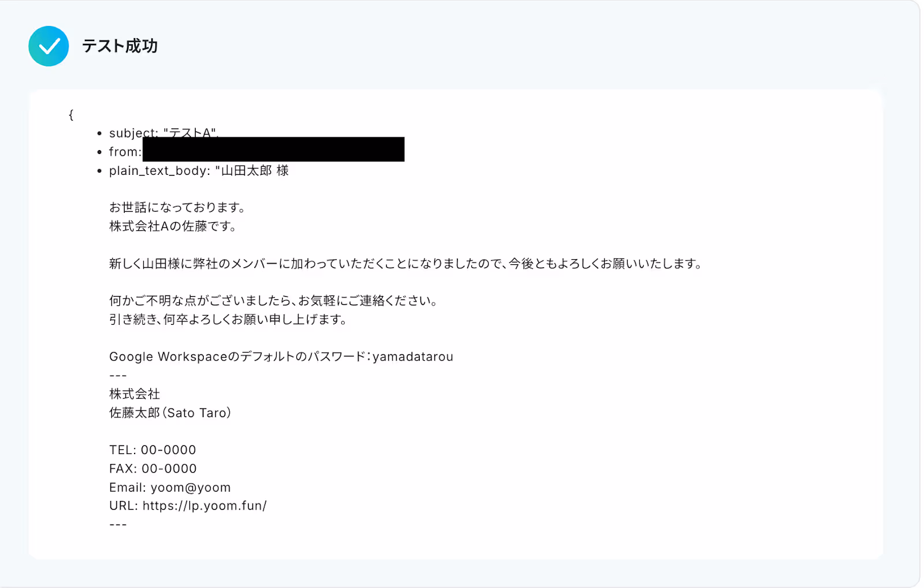Select the subject field line

163,133
